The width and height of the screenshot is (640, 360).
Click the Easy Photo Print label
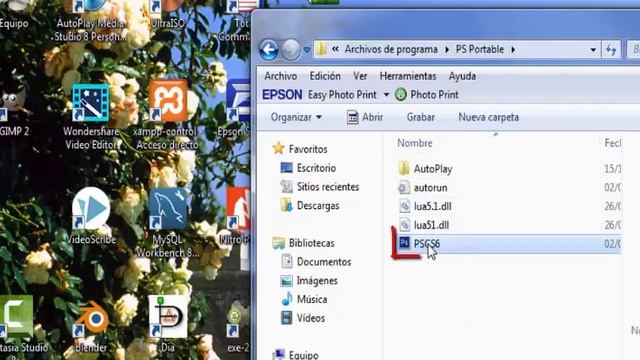click(342, 95)
